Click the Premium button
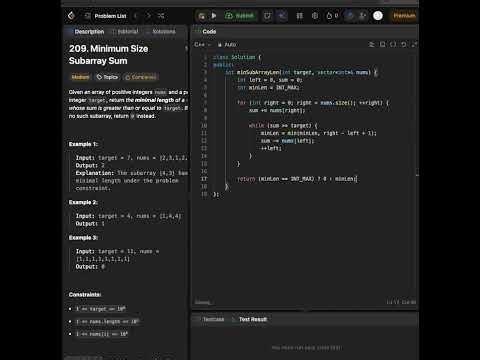 pyautogui.click(x=404, y=16)
